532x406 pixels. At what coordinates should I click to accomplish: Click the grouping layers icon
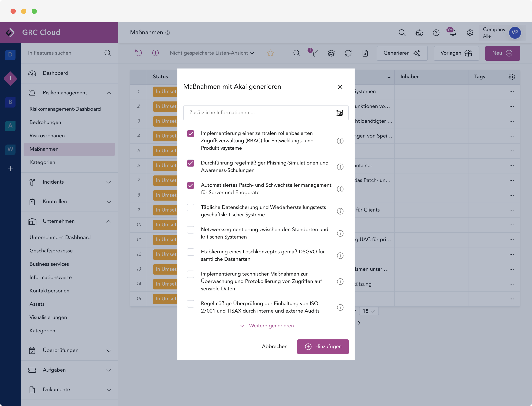(x=331, y=53)
